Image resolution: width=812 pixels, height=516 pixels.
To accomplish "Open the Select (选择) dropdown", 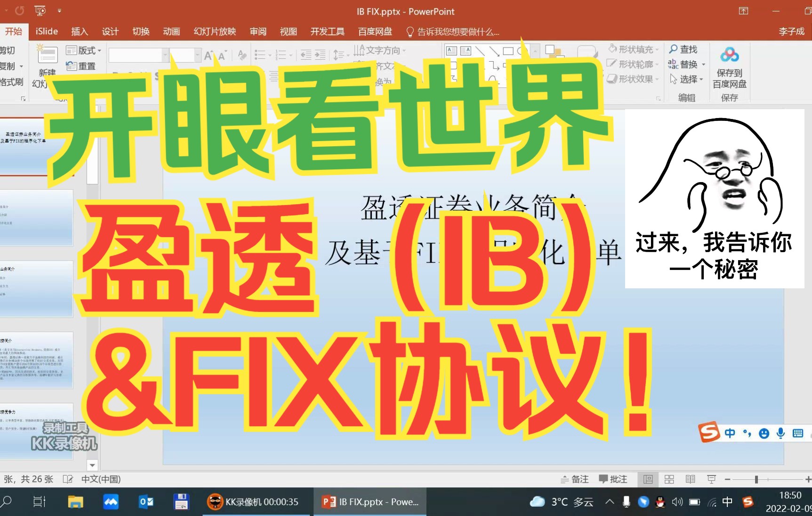I will (x=701, y=79).
